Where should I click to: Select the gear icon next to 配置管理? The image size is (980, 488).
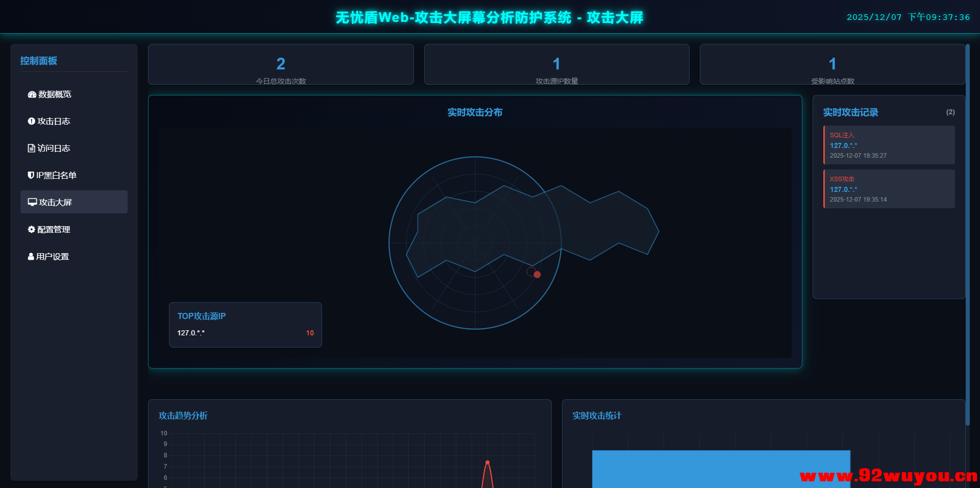click(31, 229)
